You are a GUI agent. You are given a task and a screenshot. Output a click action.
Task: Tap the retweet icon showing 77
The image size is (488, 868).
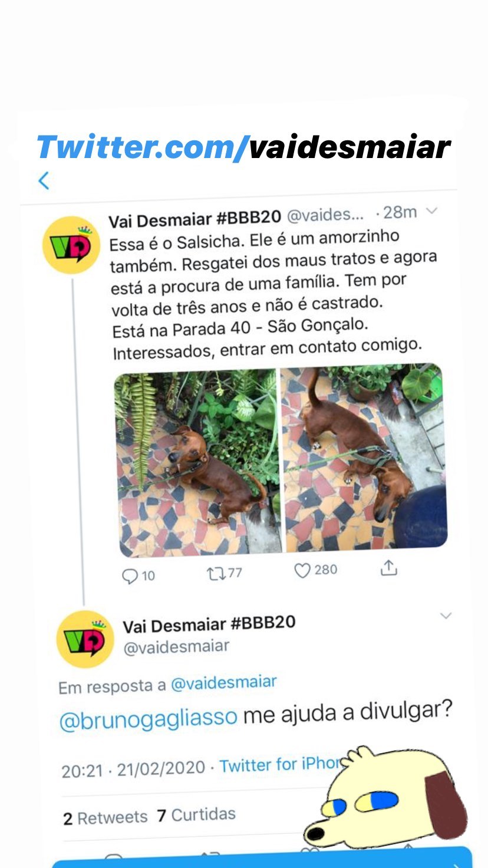[225, 573]
